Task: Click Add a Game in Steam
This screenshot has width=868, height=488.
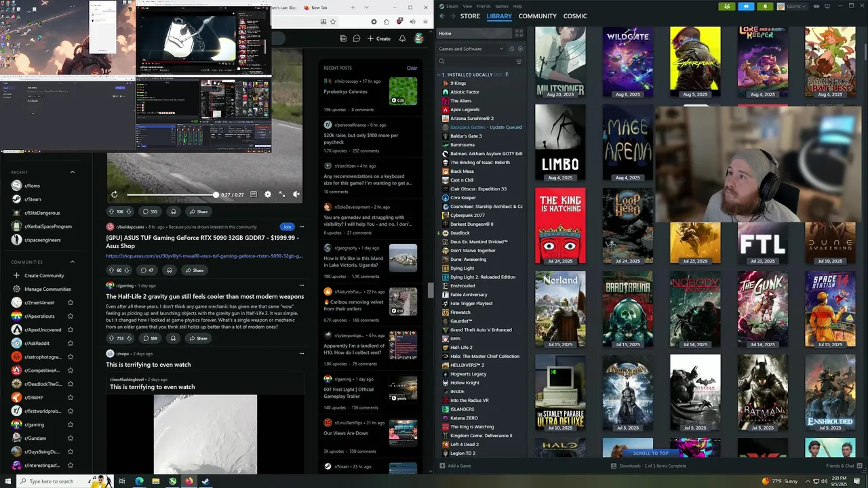Action: [455, 466]
